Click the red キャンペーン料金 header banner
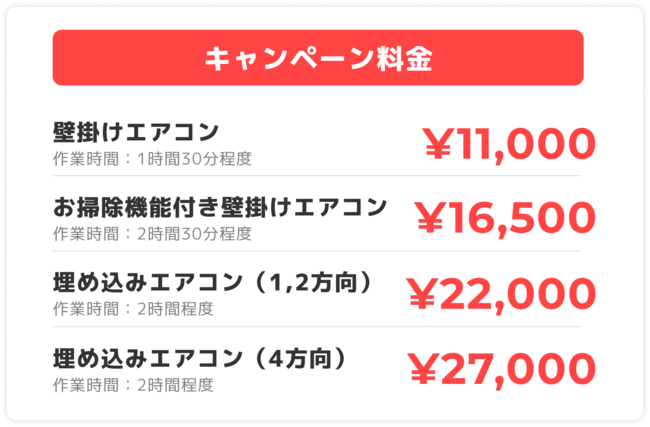Image resolution: width=650 pixels, height=427 pixels. click(x=318, y=58)
